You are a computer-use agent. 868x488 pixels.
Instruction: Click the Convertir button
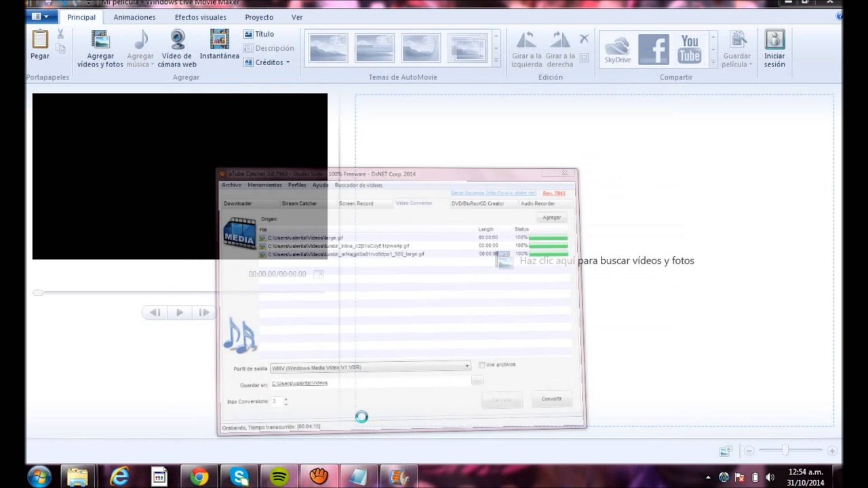click(551, 399)
